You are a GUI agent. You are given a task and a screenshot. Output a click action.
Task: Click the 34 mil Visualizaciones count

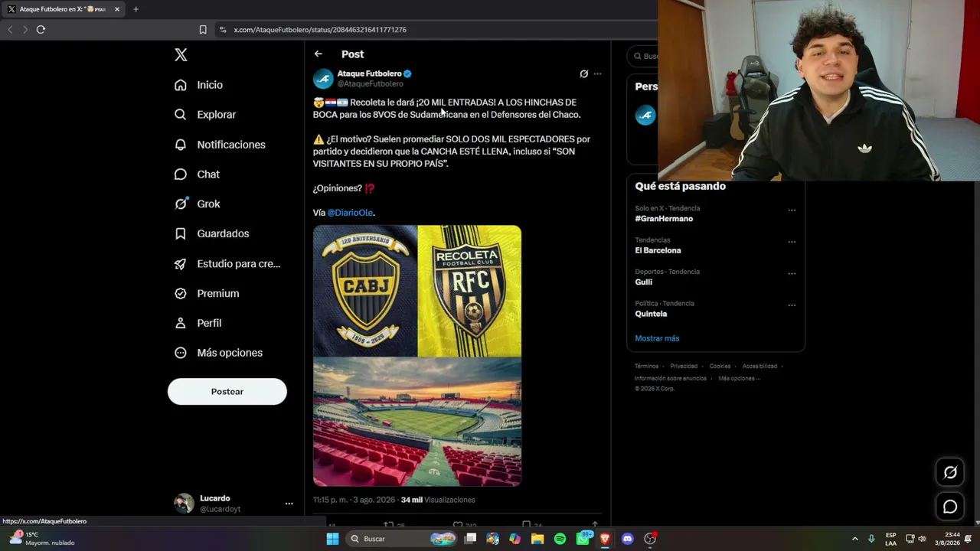[x=438, y=500]
